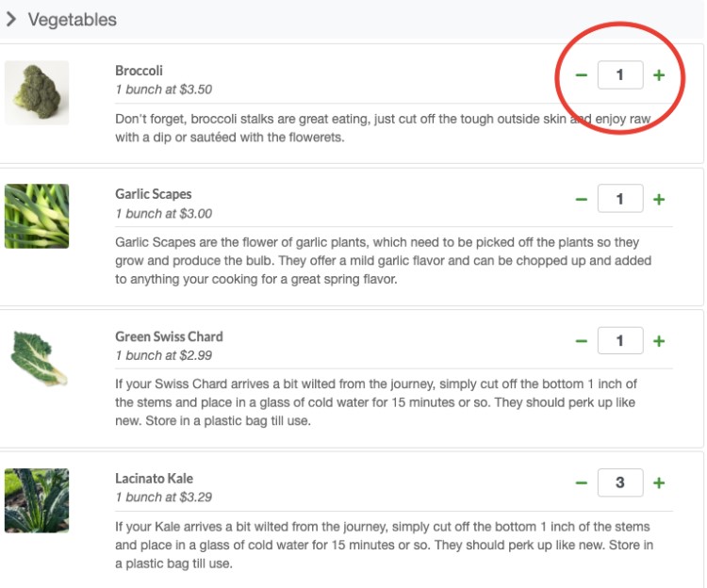The image size is (707, 588).
Task: Add one more Green Swiss Chard bunch
Action: point(659,341)
